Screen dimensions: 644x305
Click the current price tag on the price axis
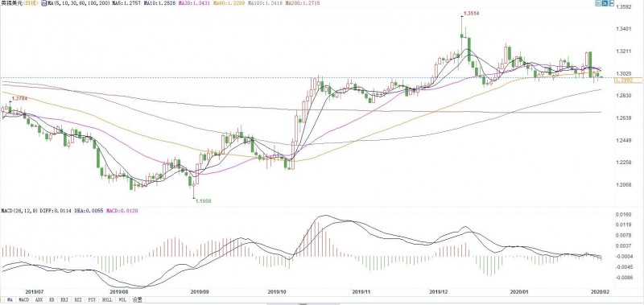coord(628,80)
